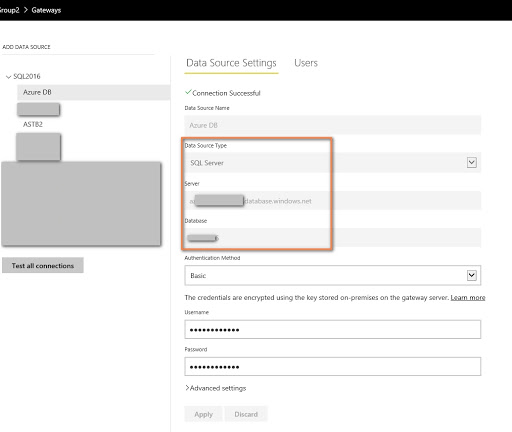
Task: Click the Username label text
Action: pyautogui.click(x=197, y=312)
